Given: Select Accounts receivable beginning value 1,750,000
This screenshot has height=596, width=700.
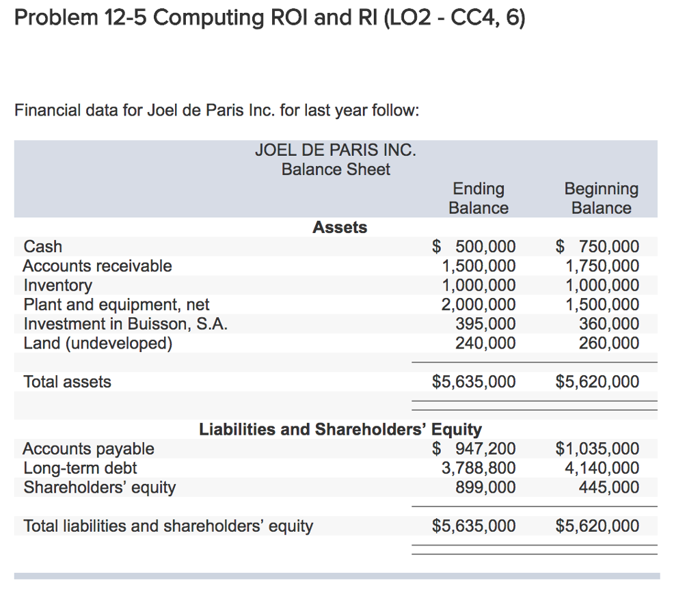Looking at the screenshot, I should [602, 266].
